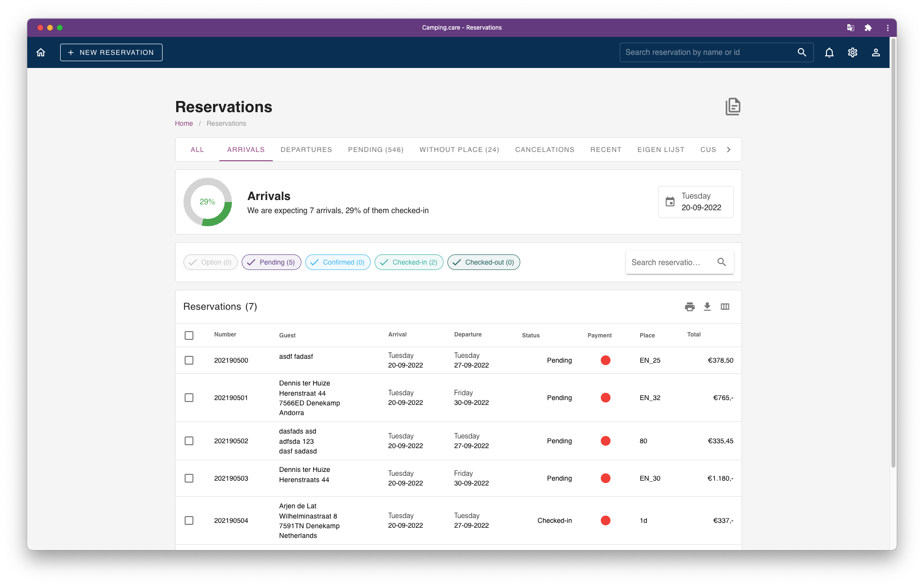Check the row for reservation 202190503

tap(189, 478)
